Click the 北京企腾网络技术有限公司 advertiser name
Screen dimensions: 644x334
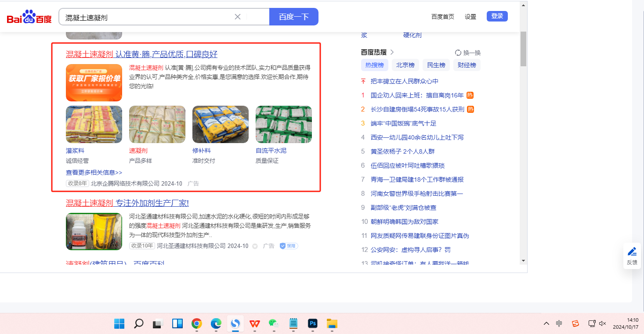(x=125, y=183)
